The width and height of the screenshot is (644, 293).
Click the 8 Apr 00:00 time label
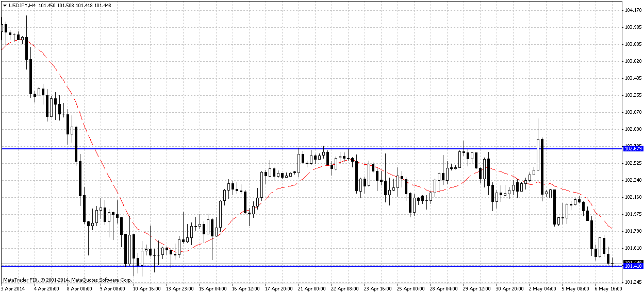(x=80, y=289)
